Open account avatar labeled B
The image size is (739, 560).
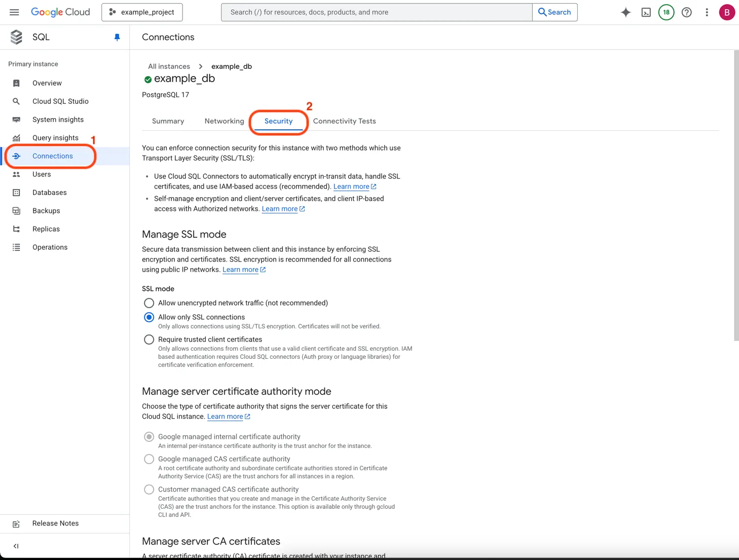727,12
